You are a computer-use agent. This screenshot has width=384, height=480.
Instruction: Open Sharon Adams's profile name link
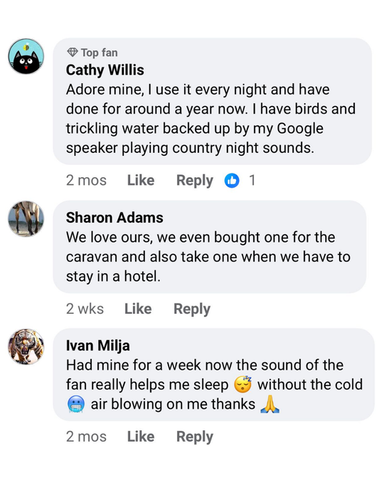click(115, 218)
